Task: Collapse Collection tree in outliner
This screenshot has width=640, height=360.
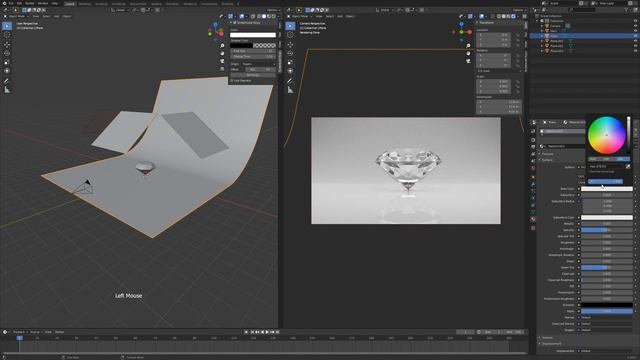Action: (x=538, y=21)
